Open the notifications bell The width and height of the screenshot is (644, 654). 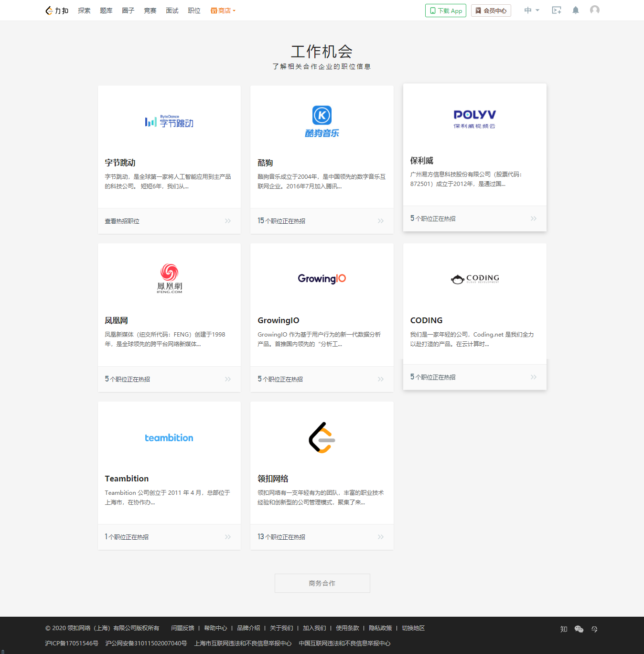coord(576,10)
